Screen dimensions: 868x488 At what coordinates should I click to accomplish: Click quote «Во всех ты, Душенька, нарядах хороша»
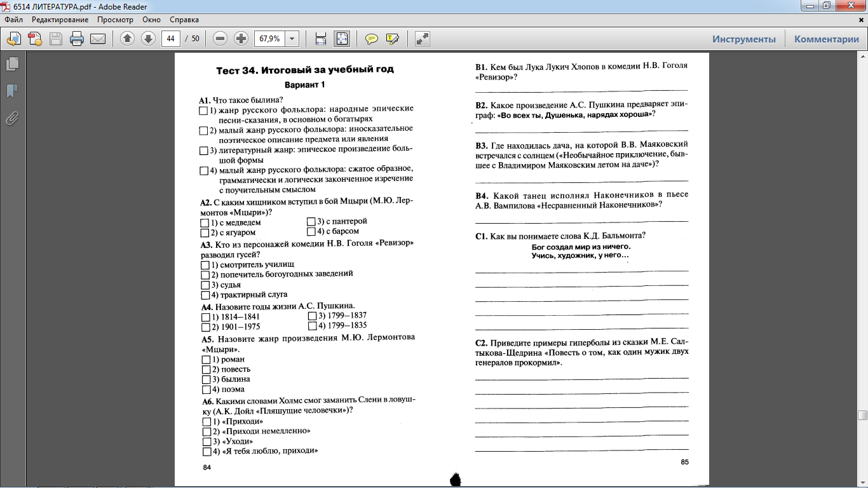[575, 115]
